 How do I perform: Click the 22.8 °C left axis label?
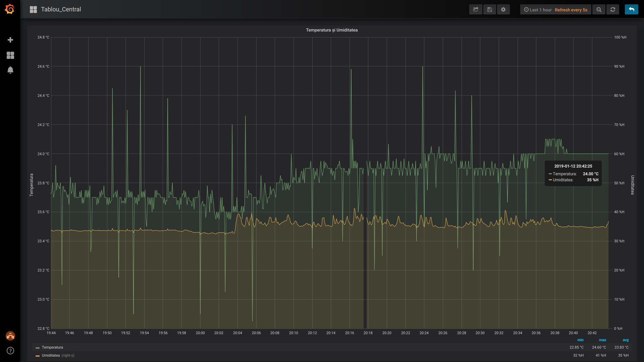[43, 328]
